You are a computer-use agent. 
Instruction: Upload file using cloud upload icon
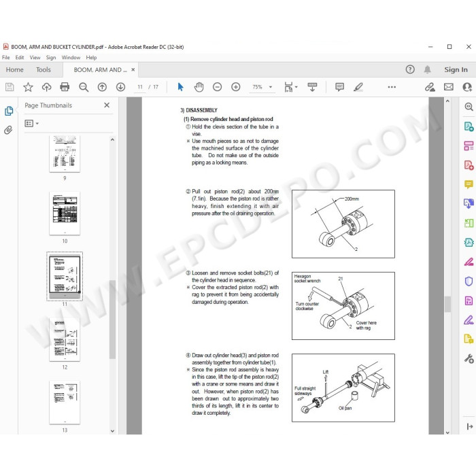click(46, 87)
